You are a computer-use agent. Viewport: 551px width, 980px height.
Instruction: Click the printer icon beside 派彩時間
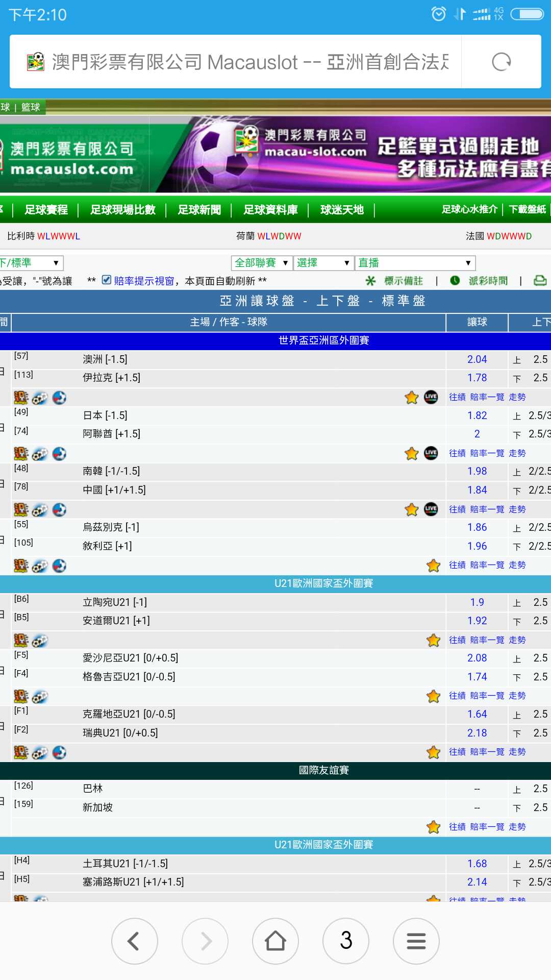click(x=540, y=281)
